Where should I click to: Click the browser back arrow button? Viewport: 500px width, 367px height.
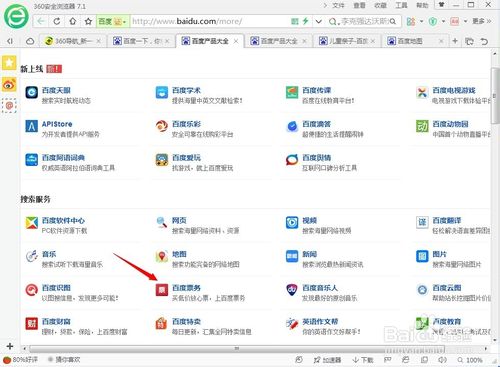click(x=41, y=22)
